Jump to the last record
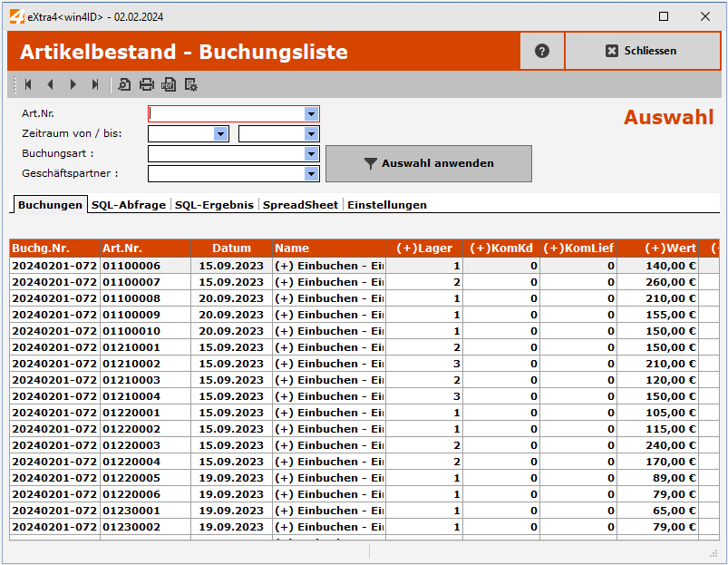Image resolution: width=728 pixels, height=565 pixels. [x=94, y=84]
